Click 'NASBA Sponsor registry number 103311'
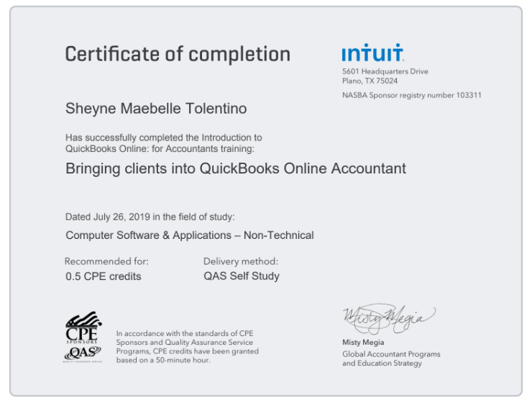 411,95
